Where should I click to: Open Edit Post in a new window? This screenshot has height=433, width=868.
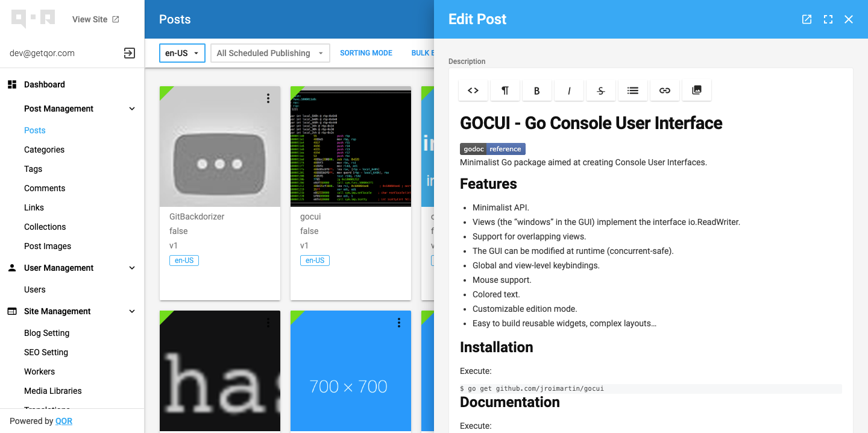[807, 19]
